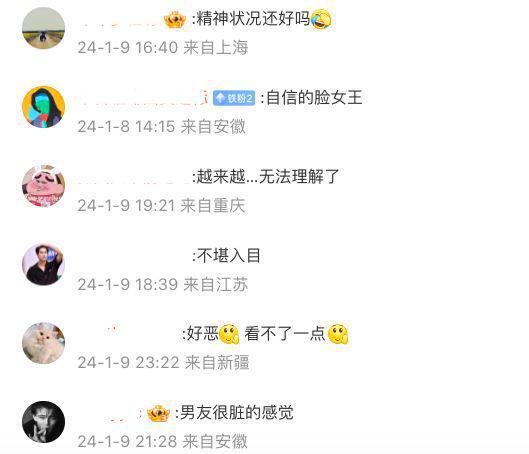
Task: Tap the comment text 不堪入目
Action: (x=229, y=255)
